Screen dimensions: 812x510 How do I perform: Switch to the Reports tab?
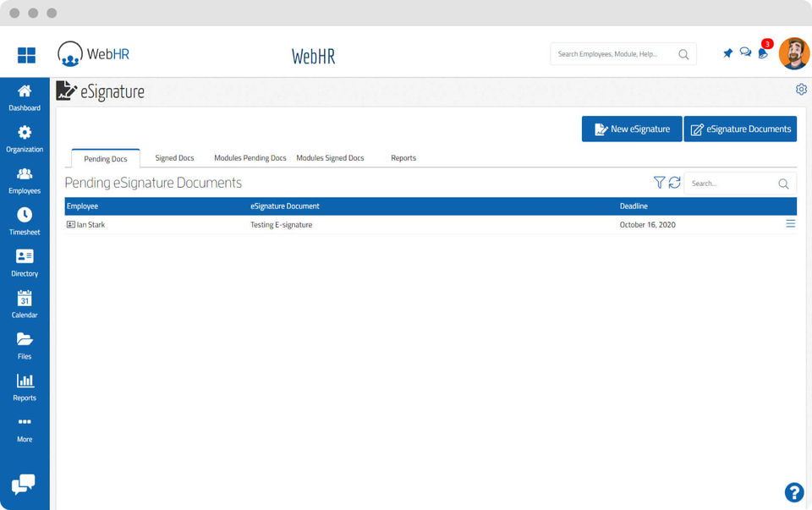403,158
